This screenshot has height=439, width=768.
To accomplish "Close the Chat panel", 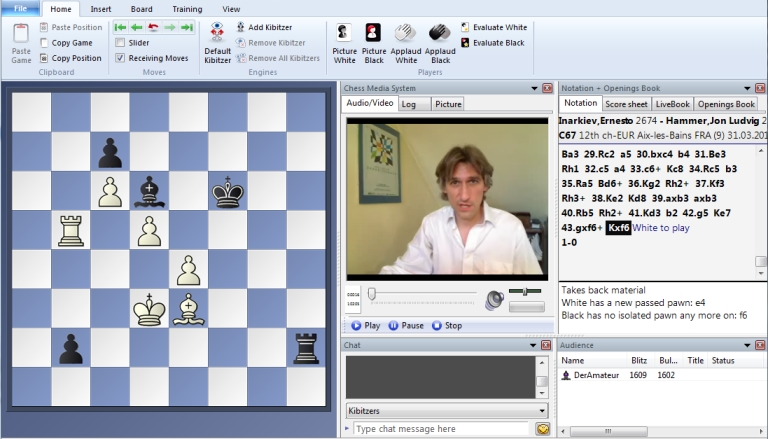I will (546, 345).
